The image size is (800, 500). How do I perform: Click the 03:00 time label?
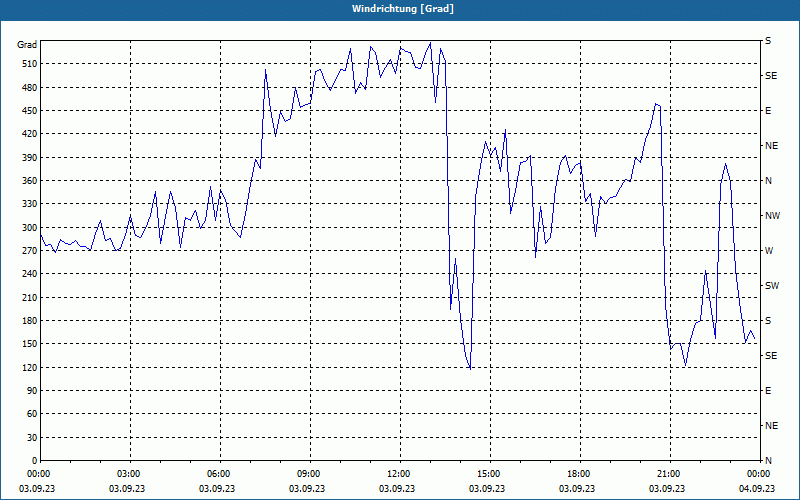pos(130,474)
